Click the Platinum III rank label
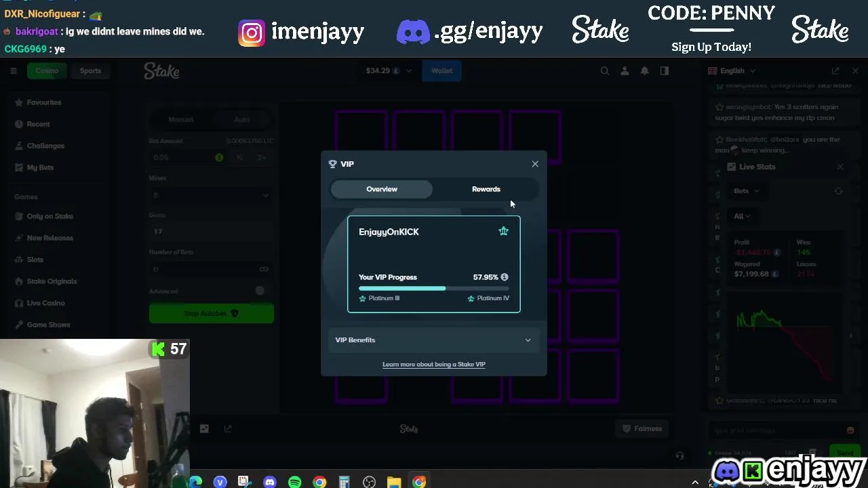This screenshot has width=868, height=488. click(x=380, y=298)
